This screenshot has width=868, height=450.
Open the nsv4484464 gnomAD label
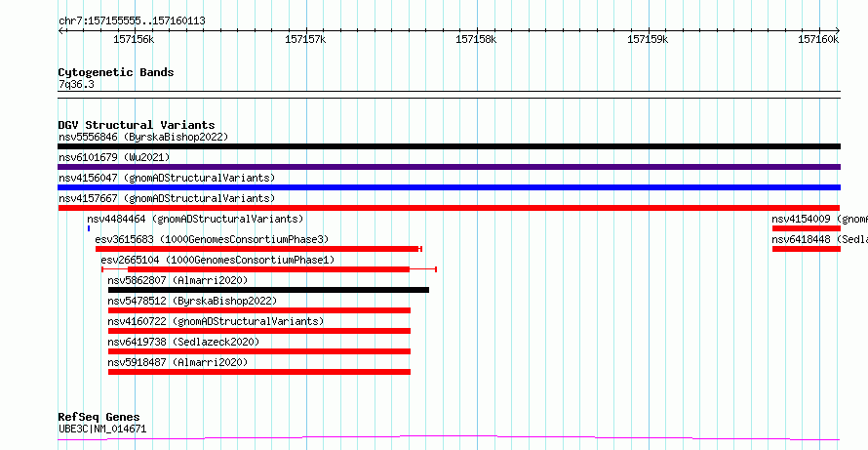(195, 219)
